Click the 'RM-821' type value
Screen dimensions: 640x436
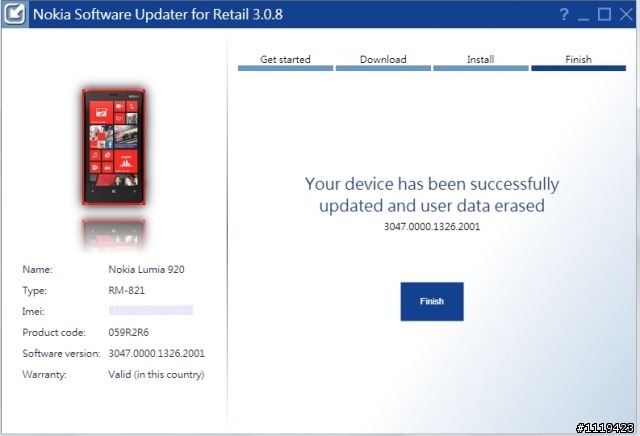tap(127, 290)
